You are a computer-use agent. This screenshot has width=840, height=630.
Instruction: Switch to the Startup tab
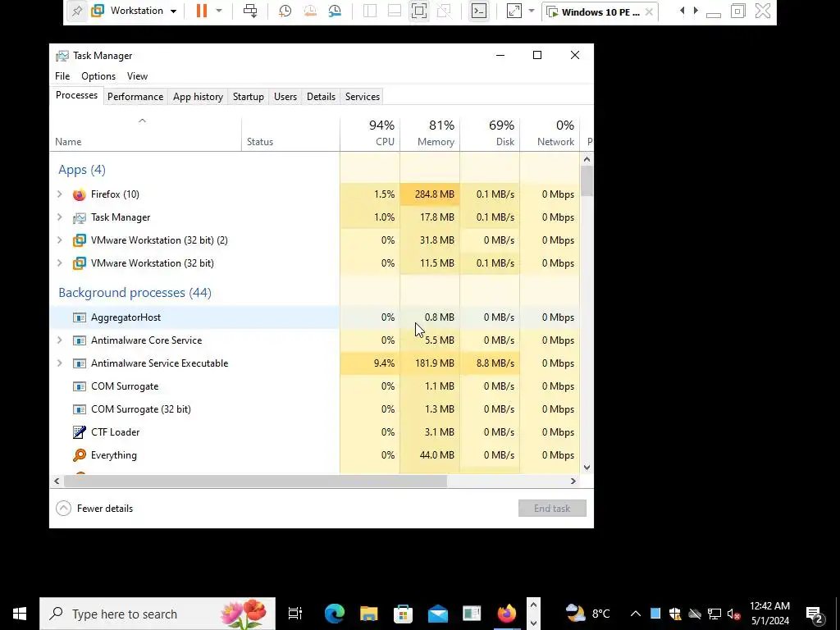(x=248, y=97)
